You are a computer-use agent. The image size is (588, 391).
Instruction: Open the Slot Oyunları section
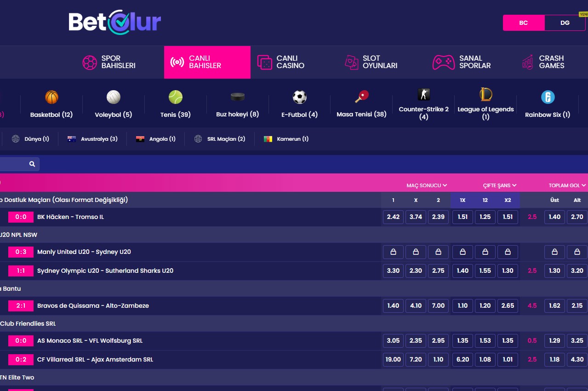pos(371,62)
